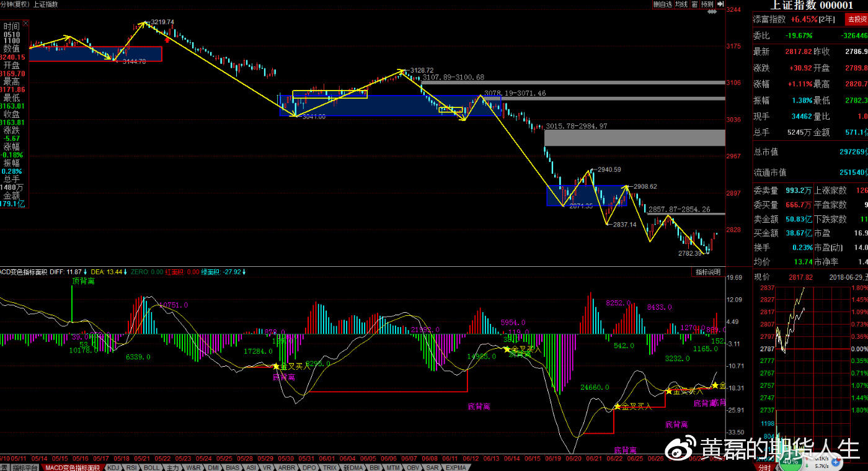Image resolution: width=868 pixels, height=471 pixels.
Task: Click the 删自选 button
Action: 663,4
